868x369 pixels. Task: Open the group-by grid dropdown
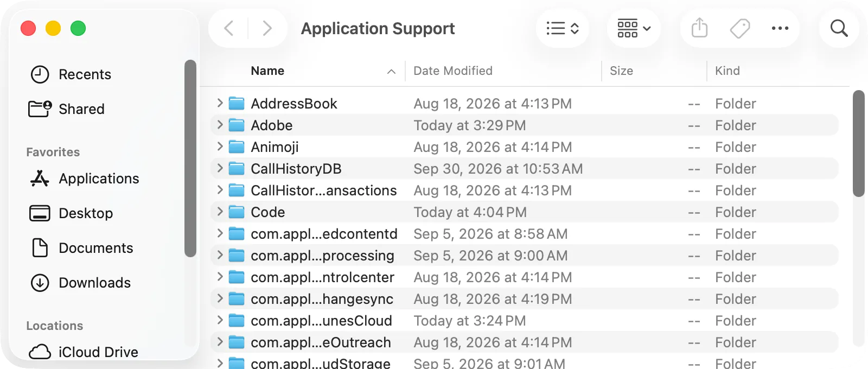point(634,28)
